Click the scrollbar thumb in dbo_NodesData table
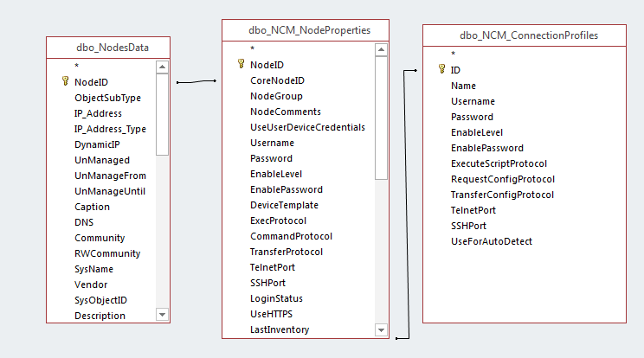 [162, 114]
